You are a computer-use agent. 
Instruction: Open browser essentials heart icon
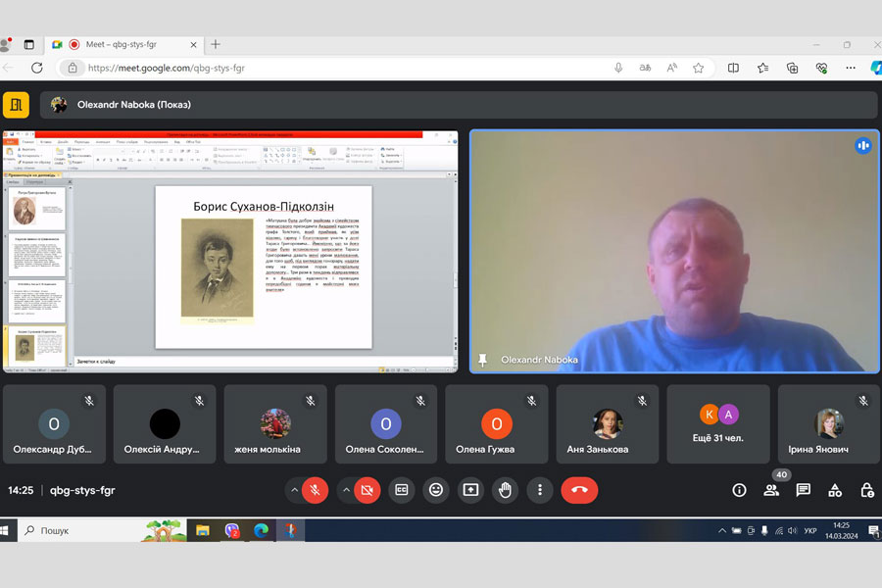pyautogui.click(x=821, y=68)
